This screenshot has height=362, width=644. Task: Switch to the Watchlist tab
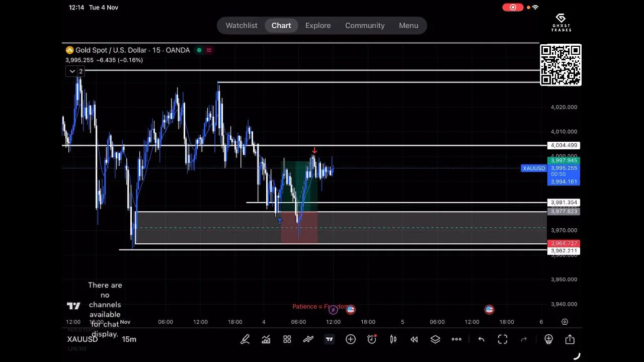(x=242, y=26)
